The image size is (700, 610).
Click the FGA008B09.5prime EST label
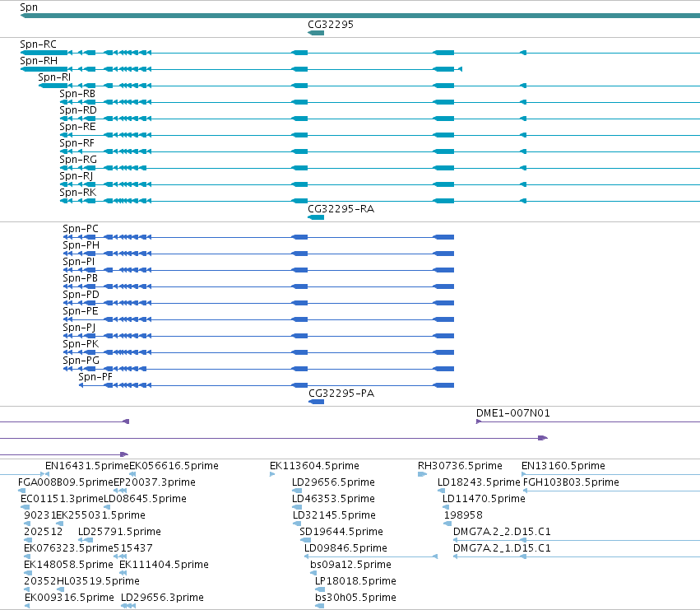pyautogui.click(x=66, y=482)
